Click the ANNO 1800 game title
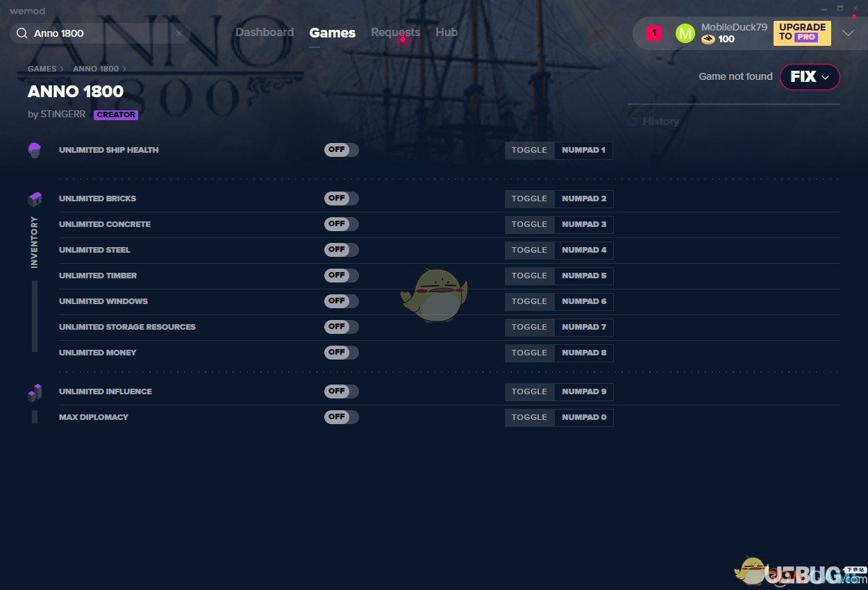 [76, 92]
